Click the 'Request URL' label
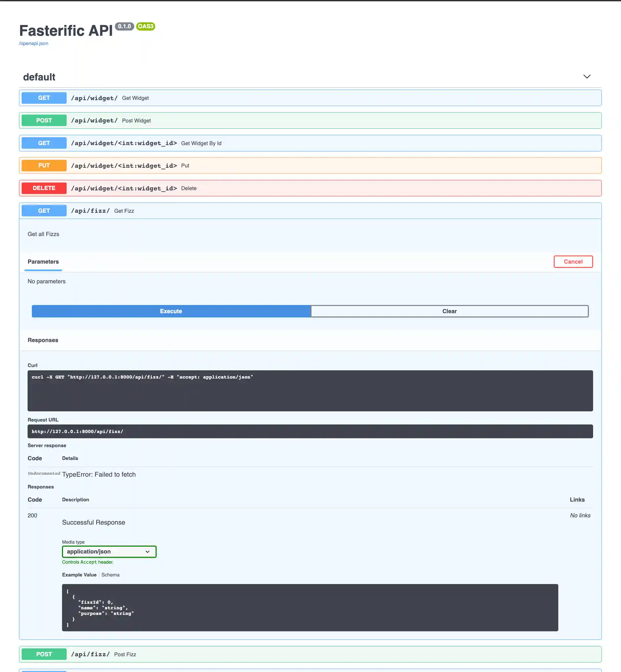 click(43, 420)
